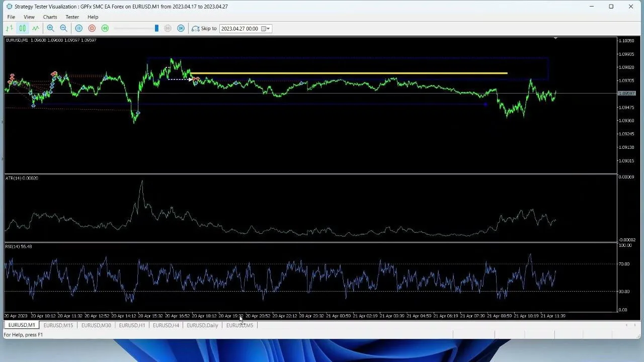
Task: Switch to the EURUSD,Daily tab
Action: [x=202, y=325]
